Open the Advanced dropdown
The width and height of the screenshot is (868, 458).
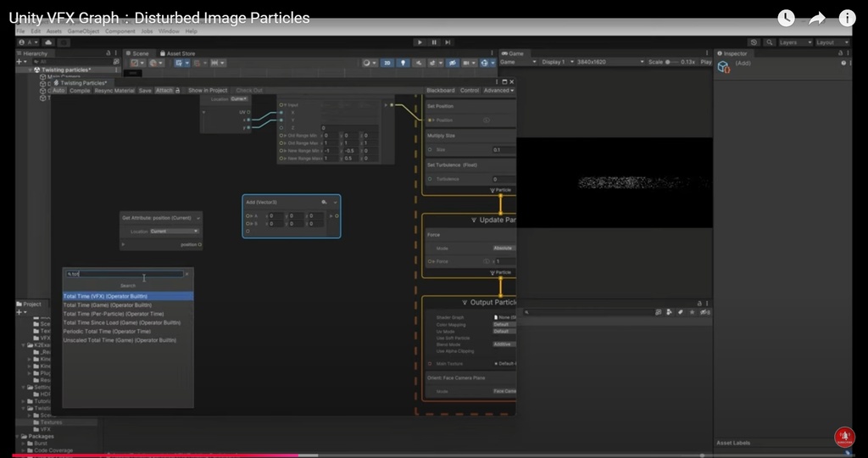pyautogui.click(x=498, y=90)
